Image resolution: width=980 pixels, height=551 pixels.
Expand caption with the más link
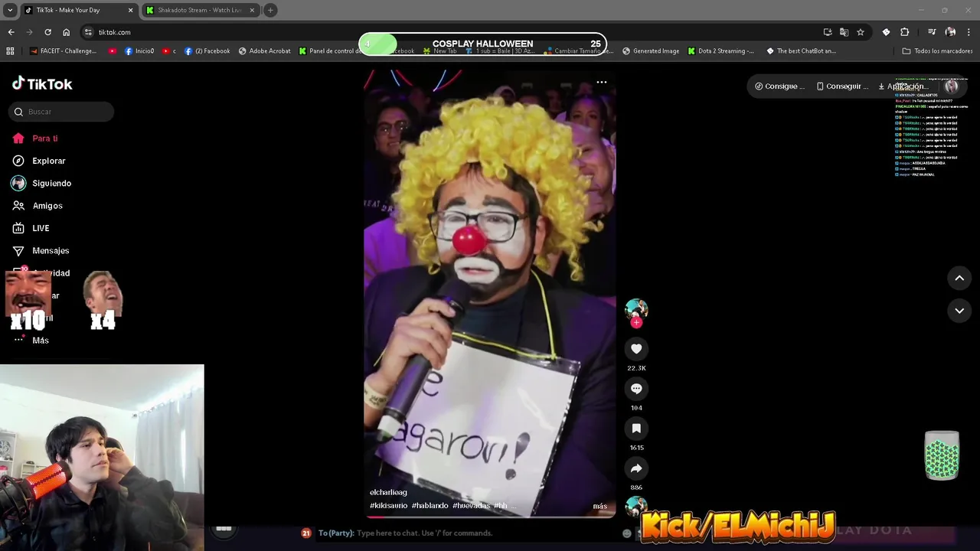pyautogui.click(x=599, y=506)
